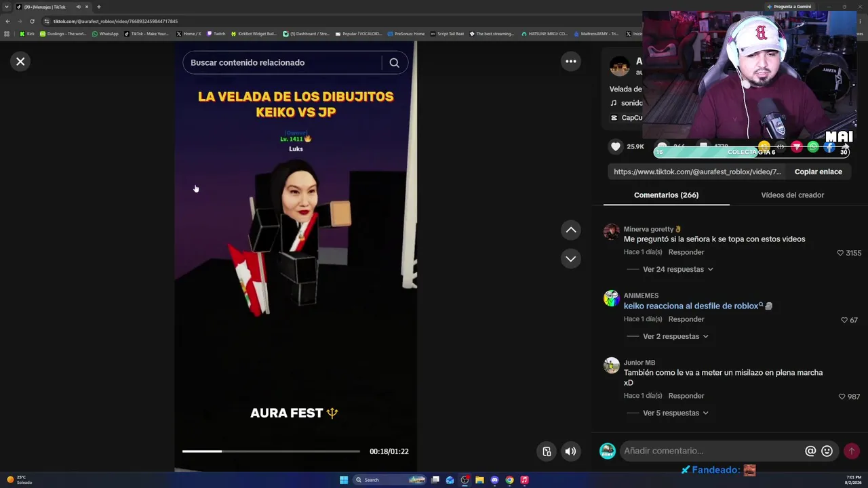Viewport: 868px width, 488px height.
Task: Open ANIMEMES's profile avatar
Action: (x=612, y=298)
